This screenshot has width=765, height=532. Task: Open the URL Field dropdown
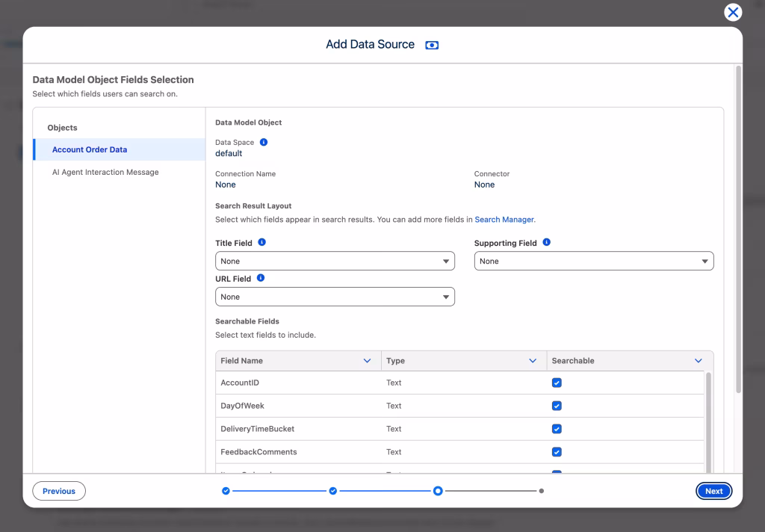pos(335,297)
